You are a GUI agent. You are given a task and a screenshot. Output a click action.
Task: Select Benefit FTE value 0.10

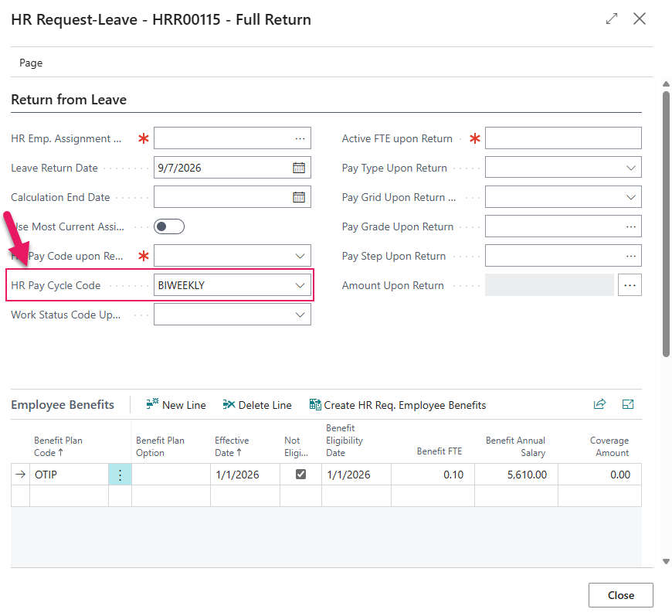pos(433,475)
